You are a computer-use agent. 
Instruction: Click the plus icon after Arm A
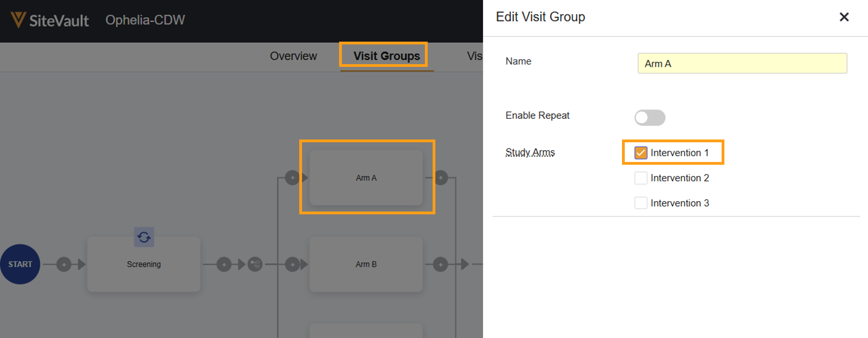tap(440, 178)
